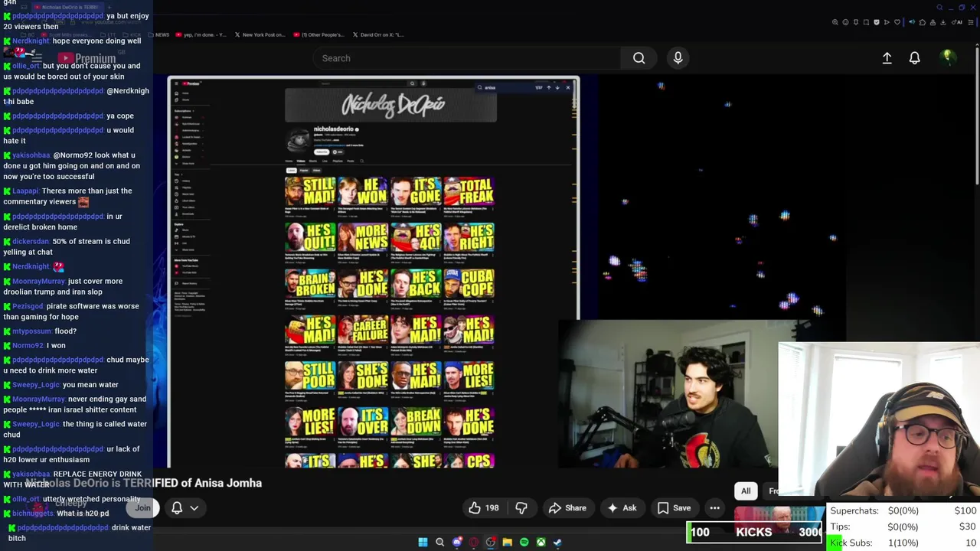The image size is (980, 551).
Task: Open the BREAK DOWN video thumbnail
Action: point(416,422)
